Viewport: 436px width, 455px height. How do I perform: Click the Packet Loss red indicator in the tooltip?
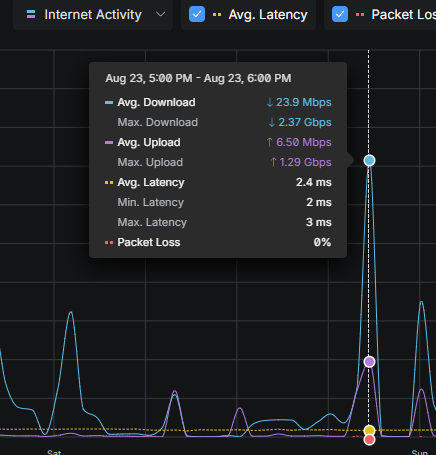[109, 243]
